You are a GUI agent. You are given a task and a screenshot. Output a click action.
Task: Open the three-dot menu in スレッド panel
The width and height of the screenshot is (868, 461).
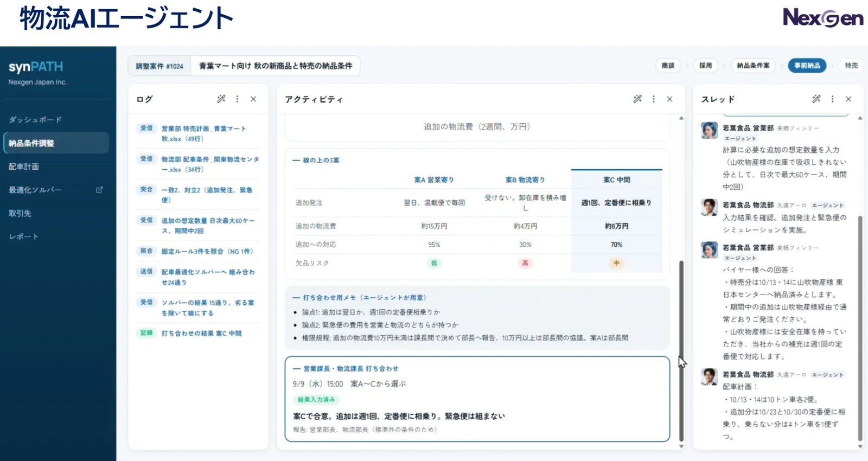tap(833, 99)
